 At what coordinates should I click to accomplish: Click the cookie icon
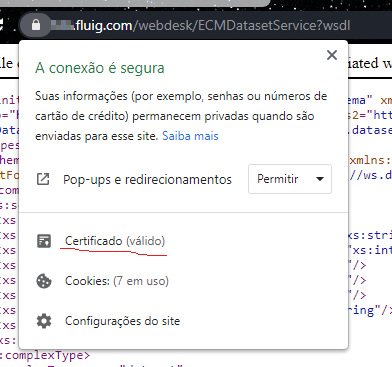point(44,281)
